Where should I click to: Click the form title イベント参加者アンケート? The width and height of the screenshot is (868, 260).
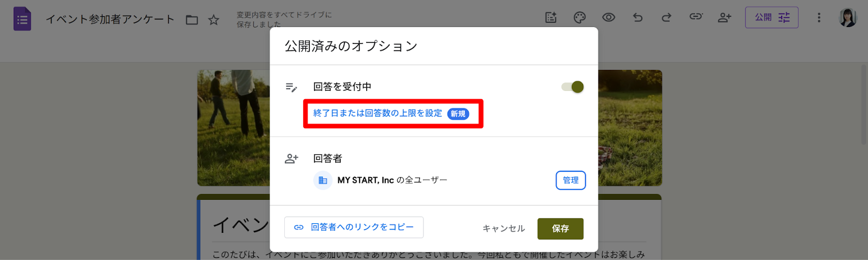click(x=110, y=19)
